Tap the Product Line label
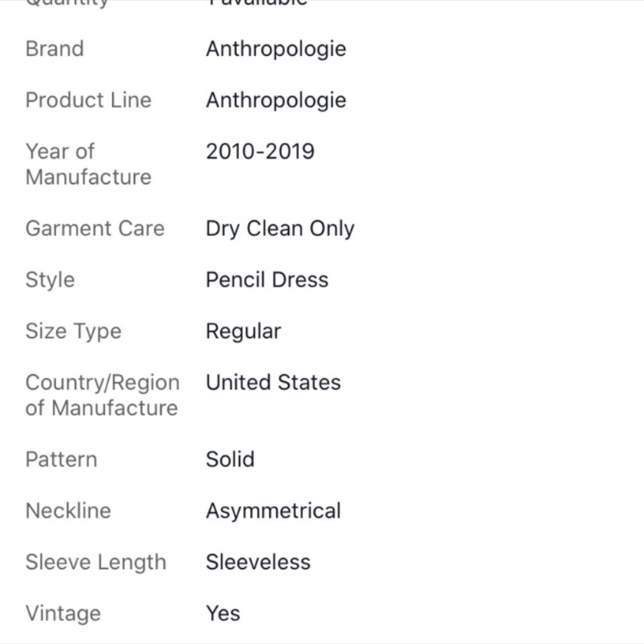This screenshot has width=644, height=644. pos(88,100)
